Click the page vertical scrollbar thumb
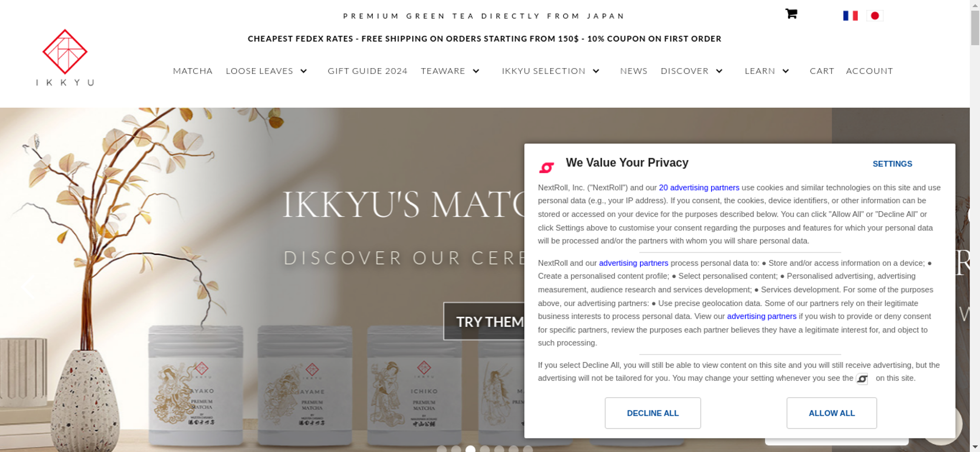 [x=975, y=27]
